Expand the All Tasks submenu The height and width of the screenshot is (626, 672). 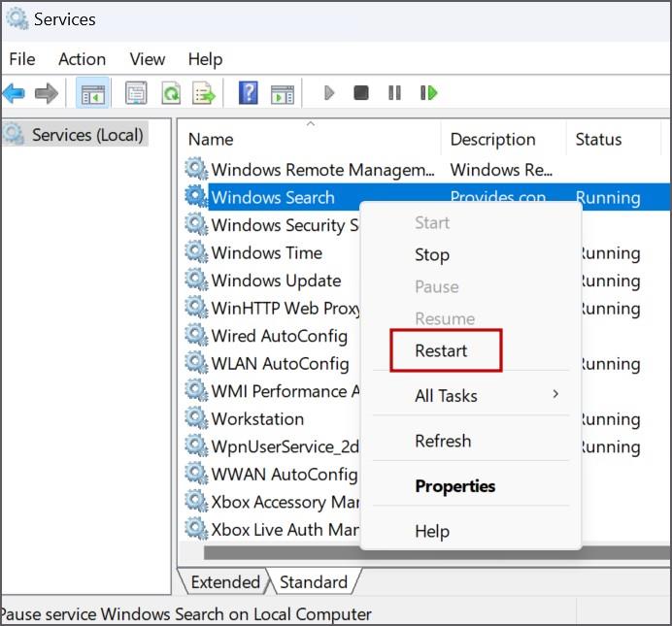471,396
